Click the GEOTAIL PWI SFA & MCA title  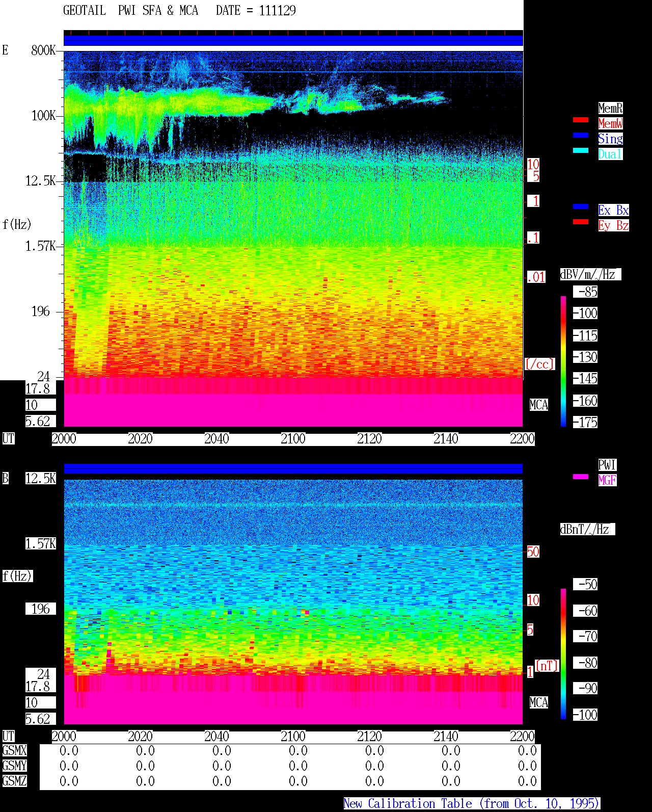[130, 11]
